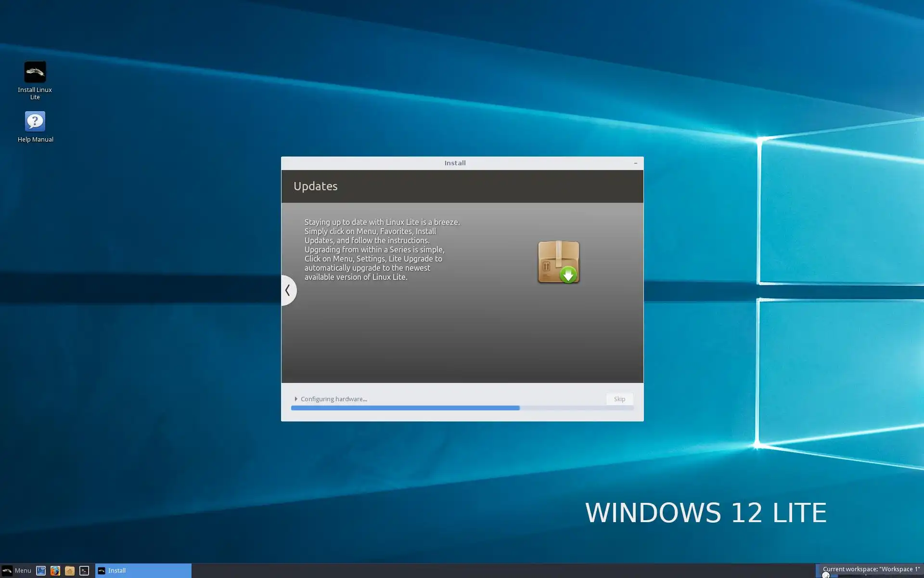
Task: Click the Updates slide heading
Action: click(315, 186)
